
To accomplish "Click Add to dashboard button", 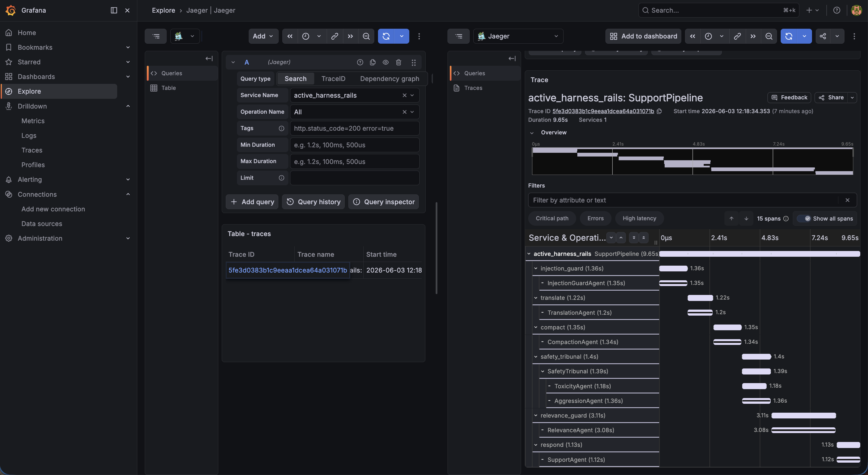I will 643,36.
